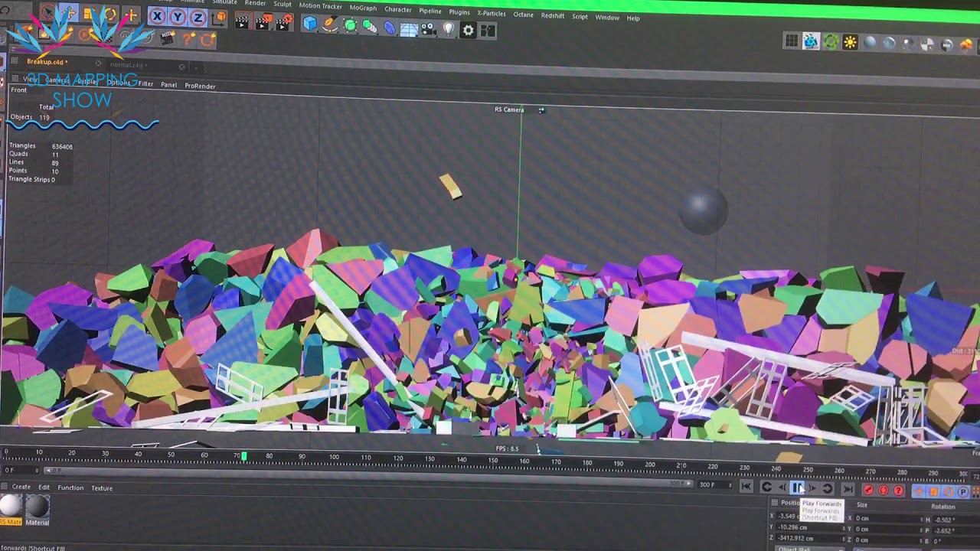Screen dimensions: 980x551
Task: Click the yellow cross recent tools icon
Action: [x=130, y=15]
